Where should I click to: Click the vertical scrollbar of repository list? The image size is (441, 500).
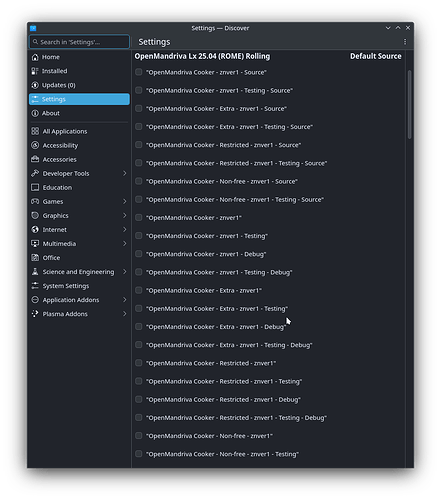pos(409,104)
